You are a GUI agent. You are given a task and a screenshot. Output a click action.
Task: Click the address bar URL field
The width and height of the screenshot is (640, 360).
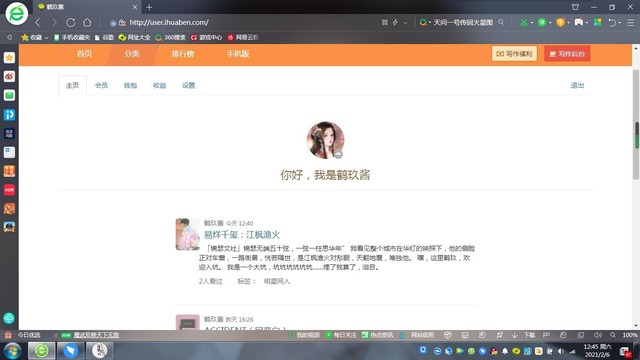tap(245, 22)
